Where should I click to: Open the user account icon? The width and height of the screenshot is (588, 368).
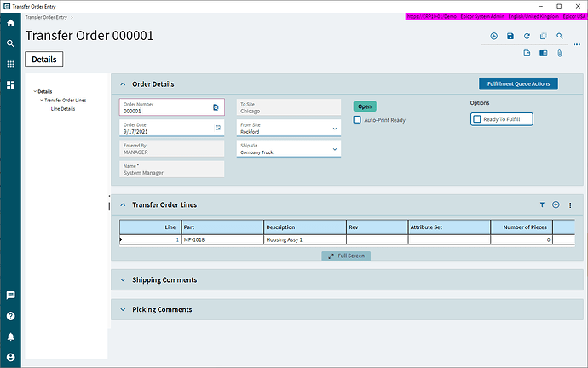pos(10,357)
